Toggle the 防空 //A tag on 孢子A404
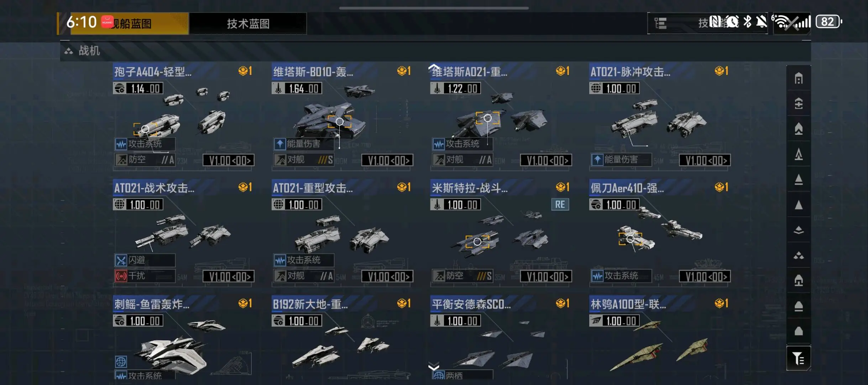The width and height of the screenshot is (868, 385). pyautogui.click(x=145, y=160)
